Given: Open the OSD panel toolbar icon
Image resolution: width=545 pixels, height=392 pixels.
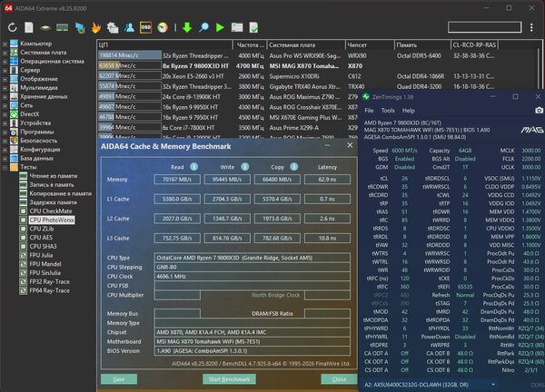Looking at the screenshot, I should point(145,27).
